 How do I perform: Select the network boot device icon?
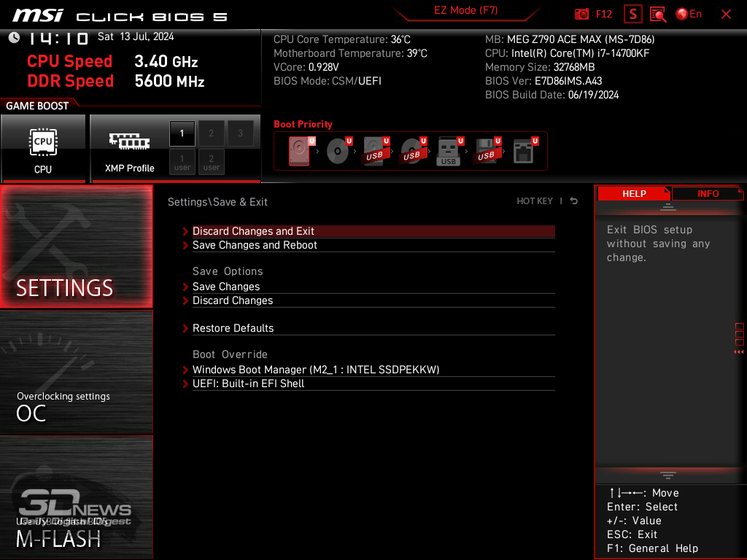click(524, 151)
